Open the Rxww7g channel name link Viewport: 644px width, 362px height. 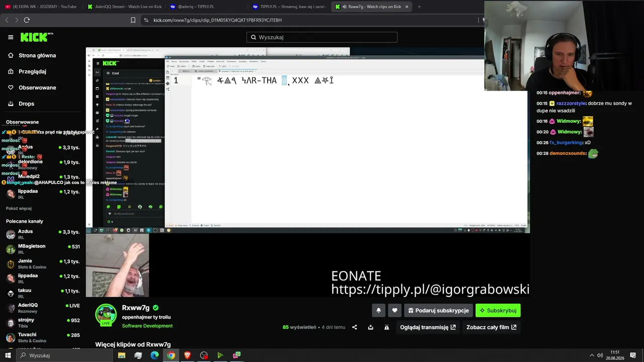[x=136, y=308]
